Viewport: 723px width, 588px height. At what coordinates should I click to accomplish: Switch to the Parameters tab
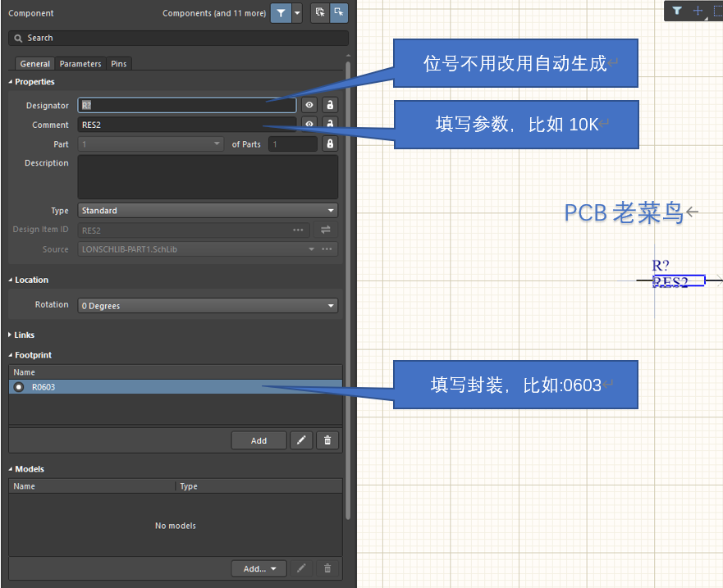click(x=80, y=64)
